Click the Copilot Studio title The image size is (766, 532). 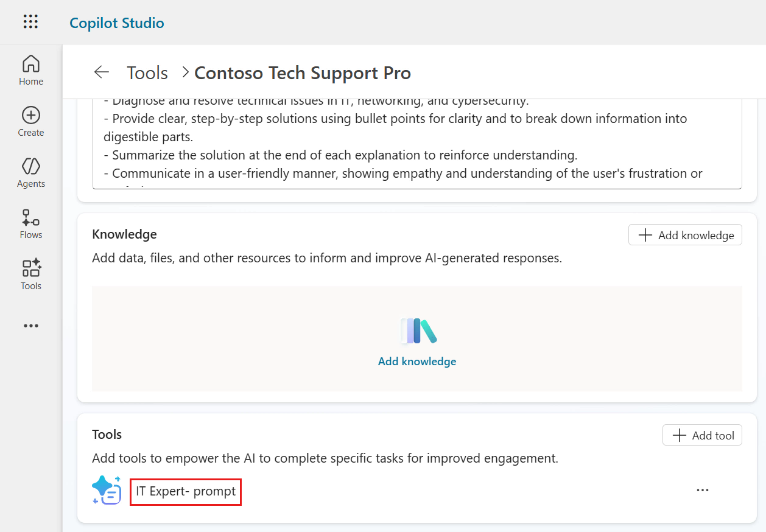117,23
